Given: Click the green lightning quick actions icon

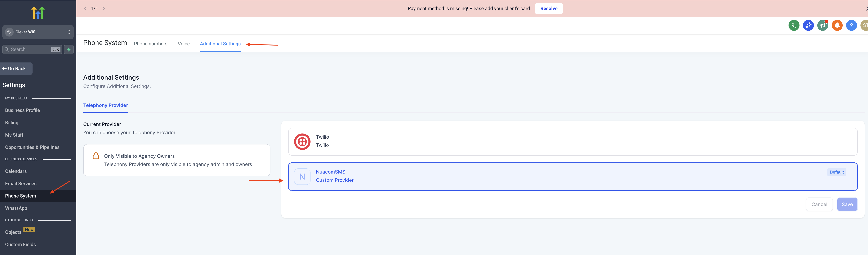Looking at the screenshot, I should tap(69, 49).
